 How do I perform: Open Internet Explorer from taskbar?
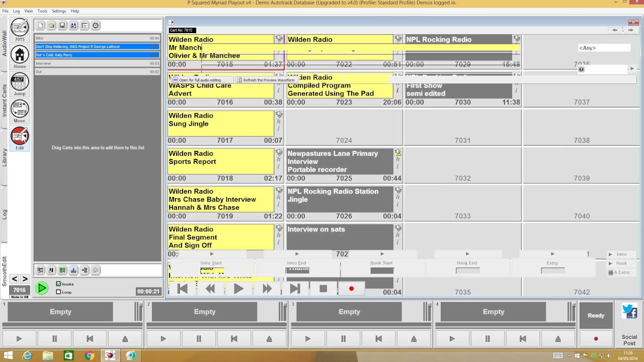(27, 355)
